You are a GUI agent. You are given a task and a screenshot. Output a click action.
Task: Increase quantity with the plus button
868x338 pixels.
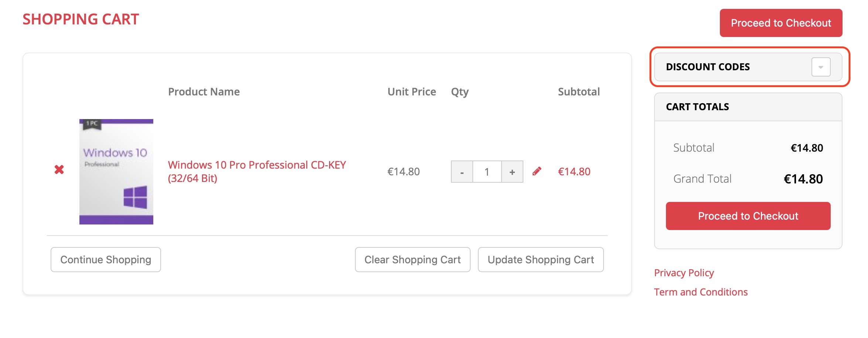point(512,172)
